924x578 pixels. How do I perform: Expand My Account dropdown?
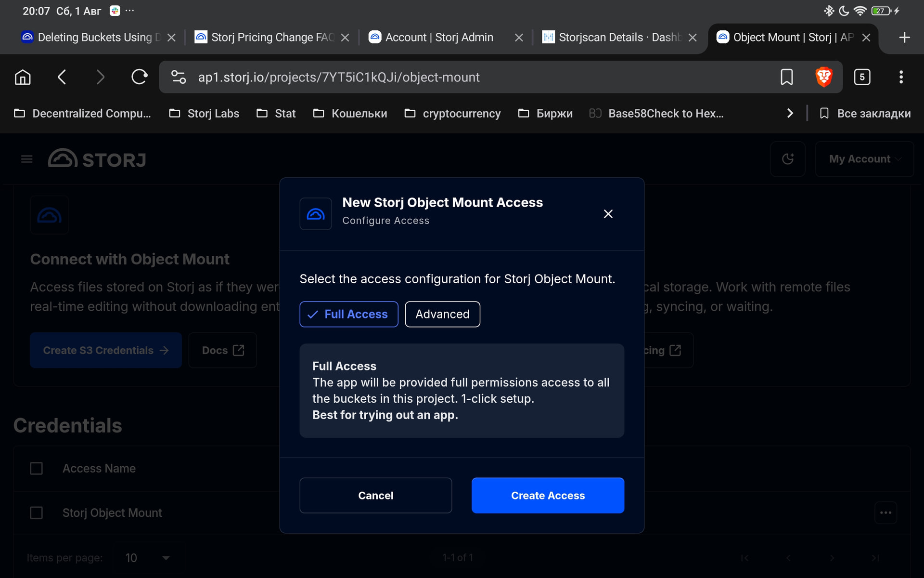(x=864, y=159)
